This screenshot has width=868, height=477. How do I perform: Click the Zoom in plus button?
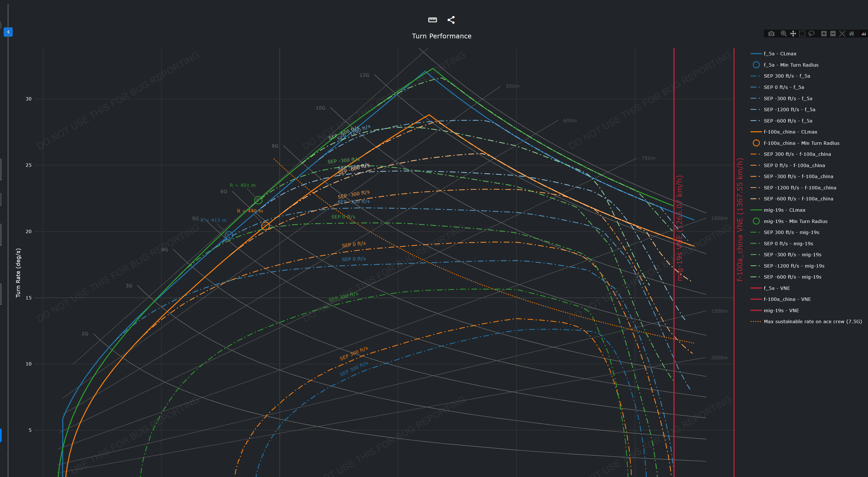(824, 34)
